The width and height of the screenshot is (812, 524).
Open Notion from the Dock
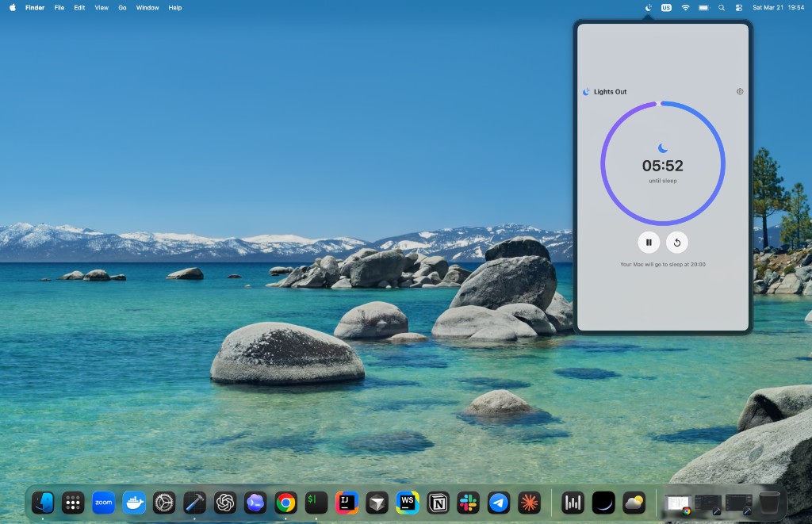point(438,503)
